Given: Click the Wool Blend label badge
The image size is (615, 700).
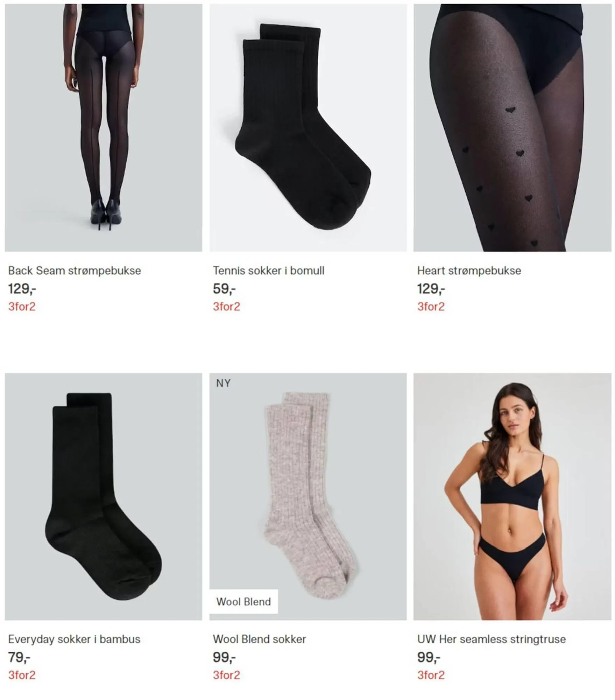Looking at the screenshot, I should (x=243, y=602).
